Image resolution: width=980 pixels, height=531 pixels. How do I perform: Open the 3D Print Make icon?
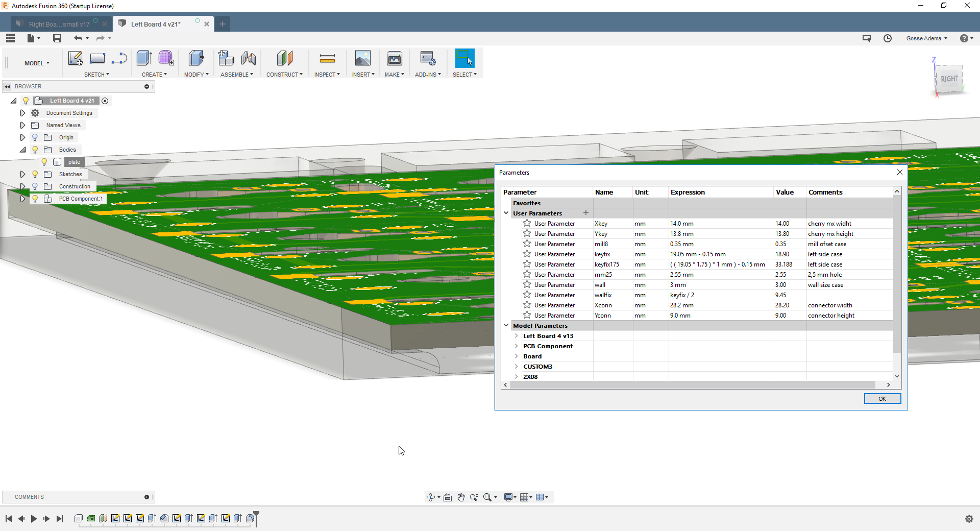[394, 59]
